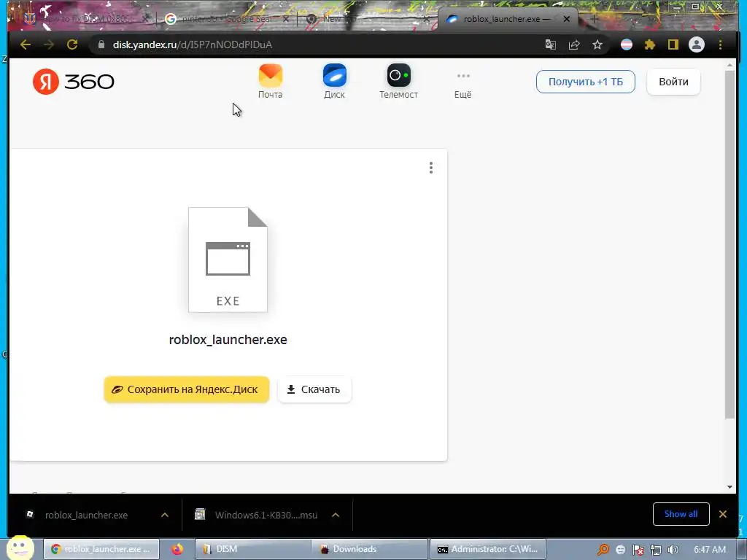747x560 pixels.
Task: Open the Диск service icon
Action: point(334,82)
